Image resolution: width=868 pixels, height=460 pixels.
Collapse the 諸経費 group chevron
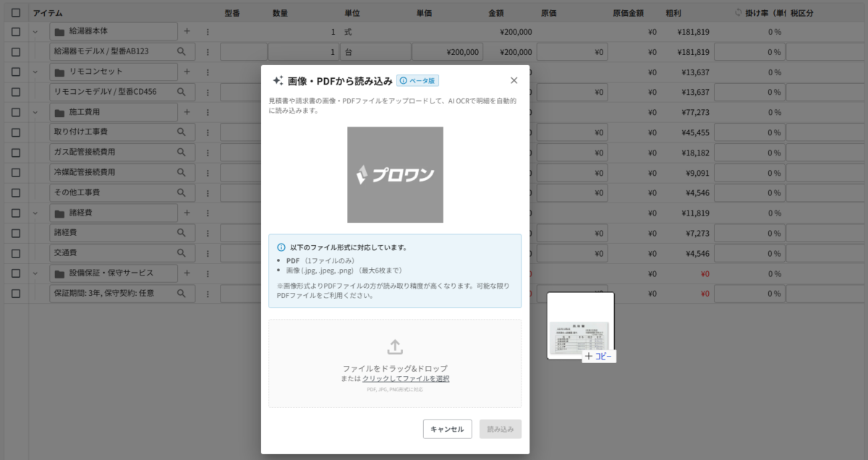tap(35, 213)
